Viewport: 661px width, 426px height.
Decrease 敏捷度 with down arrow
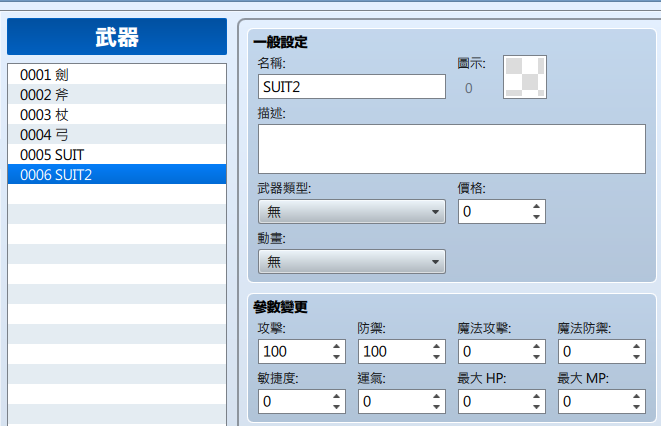336,407
